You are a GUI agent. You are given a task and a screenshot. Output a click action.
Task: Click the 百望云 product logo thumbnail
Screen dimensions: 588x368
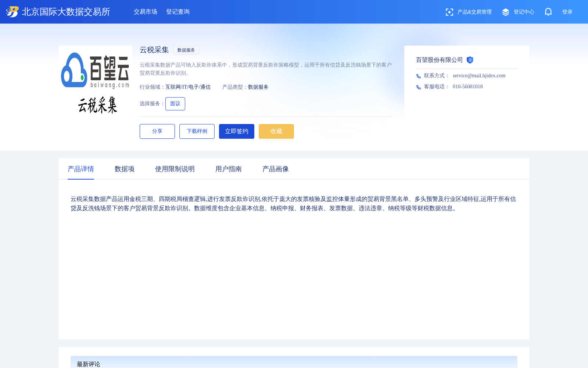click(96, 82)
